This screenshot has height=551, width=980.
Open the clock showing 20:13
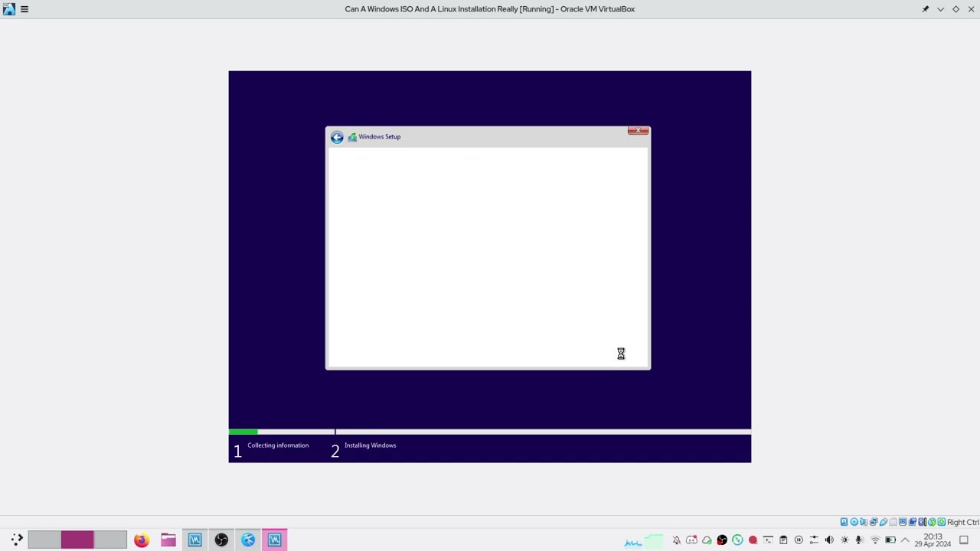pyautogui.click(x=933, y=540)
